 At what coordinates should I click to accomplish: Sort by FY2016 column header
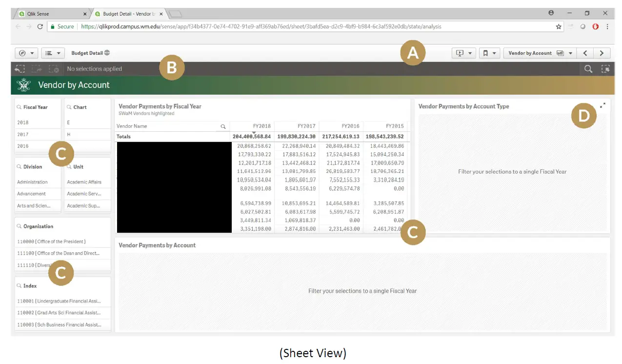[x=341, y=126]
